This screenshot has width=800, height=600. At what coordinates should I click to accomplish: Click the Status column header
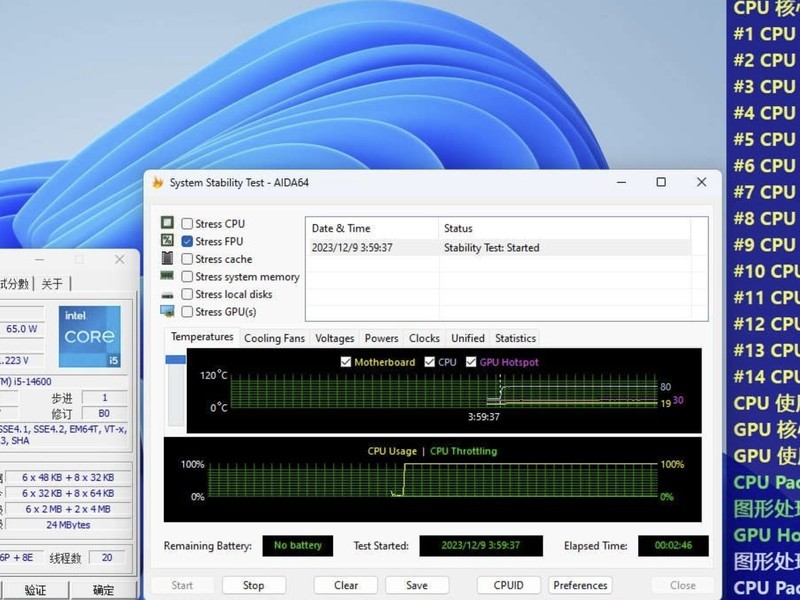pos(565,228)
